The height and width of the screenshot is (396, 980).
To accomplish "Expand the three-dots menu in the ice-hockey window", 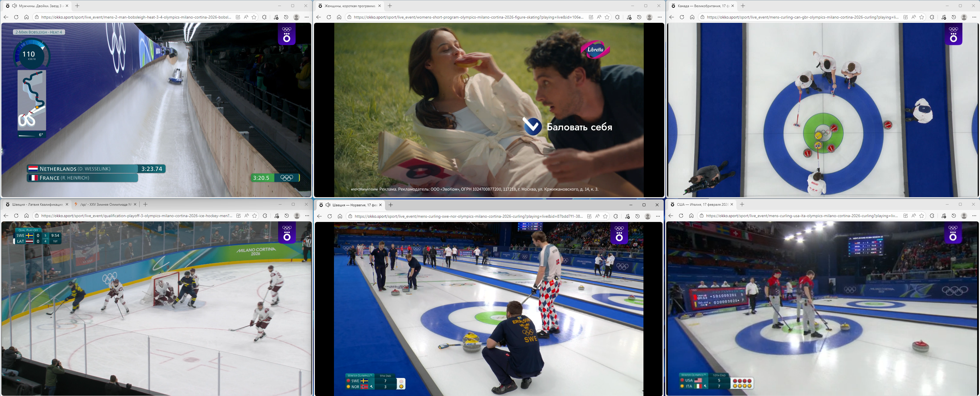I will pyautogui.click(x=307, y=216).
